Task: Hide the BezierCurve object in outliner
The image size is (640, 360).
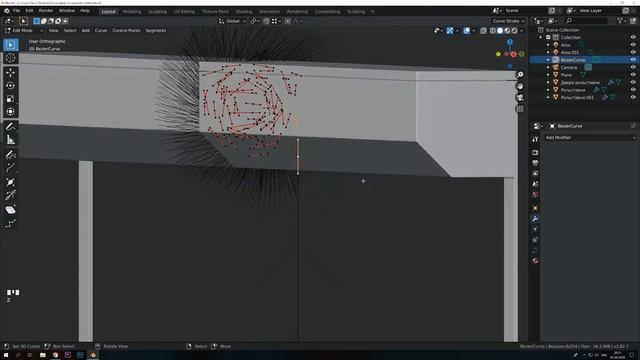Action: tap(633, 60)
